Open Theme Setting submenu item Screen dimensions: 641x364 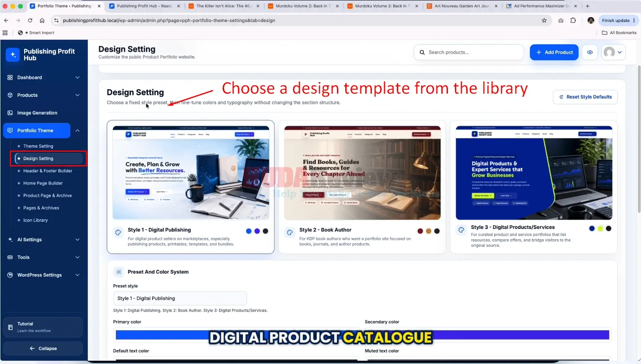pyautogui.click(x=38, y=146)
